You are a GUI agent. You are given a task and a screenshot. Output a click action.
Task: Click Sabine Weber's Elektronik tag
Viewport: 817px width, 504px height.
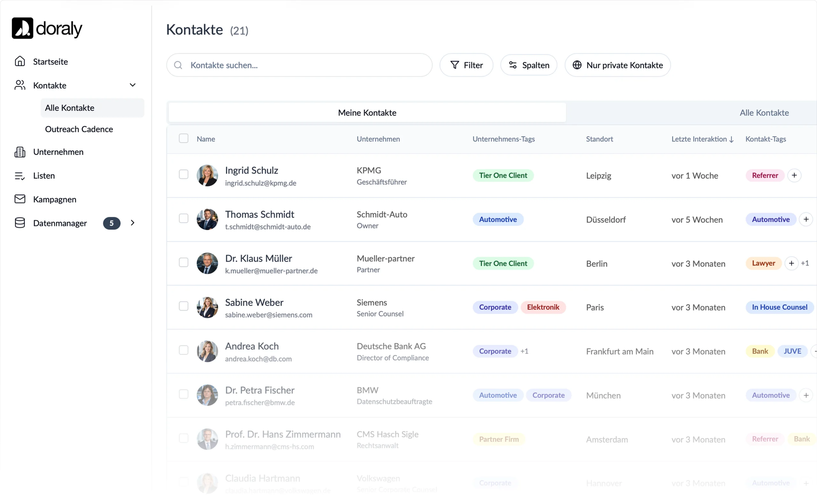pos(543,307)
